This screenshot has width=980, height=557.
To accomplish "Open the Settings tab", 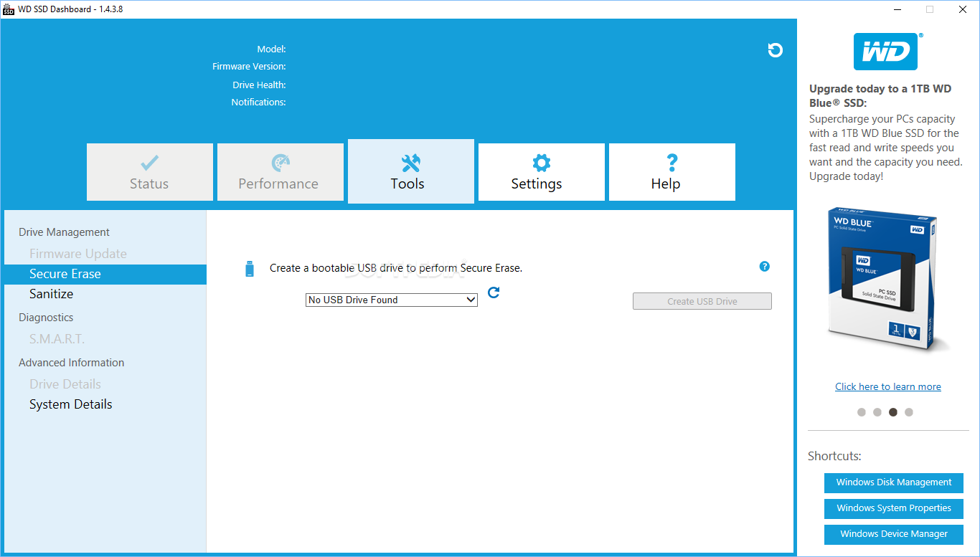I will pos(542,172).
